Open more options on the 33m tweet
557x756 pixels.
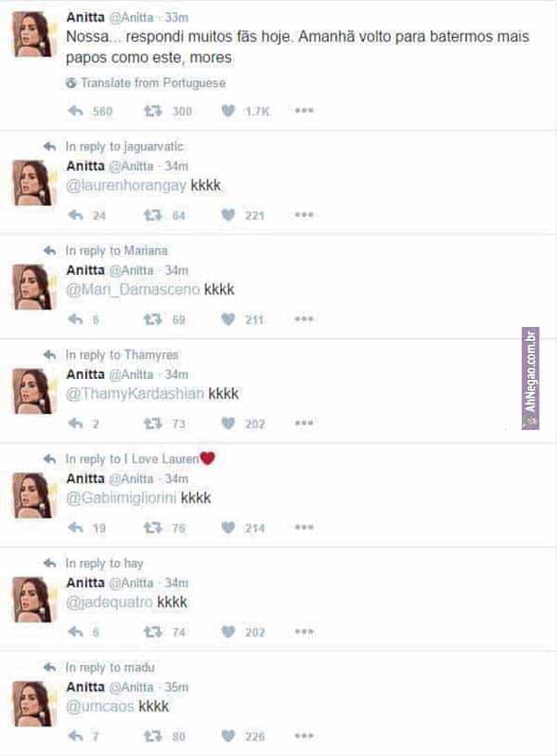[x=304, y=111]
